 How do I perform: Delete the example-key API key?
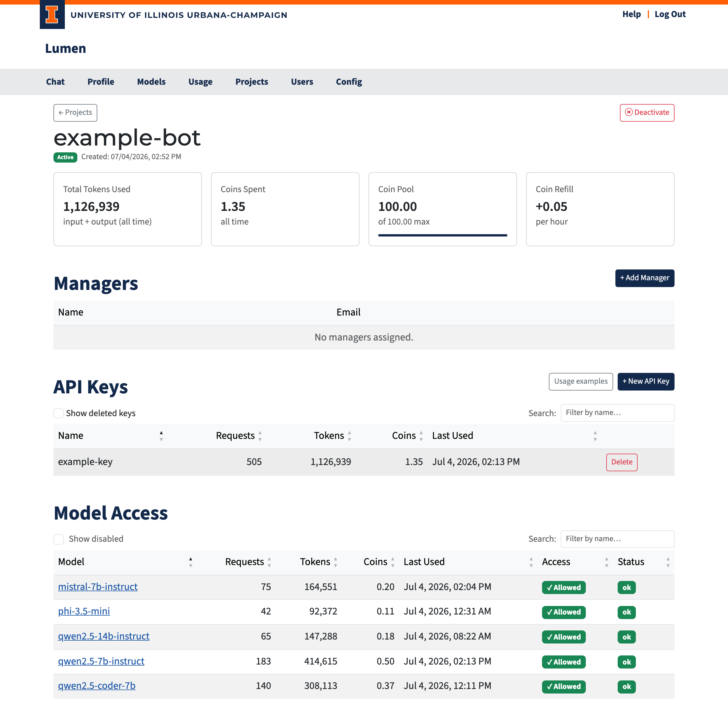tap(622, 462)
